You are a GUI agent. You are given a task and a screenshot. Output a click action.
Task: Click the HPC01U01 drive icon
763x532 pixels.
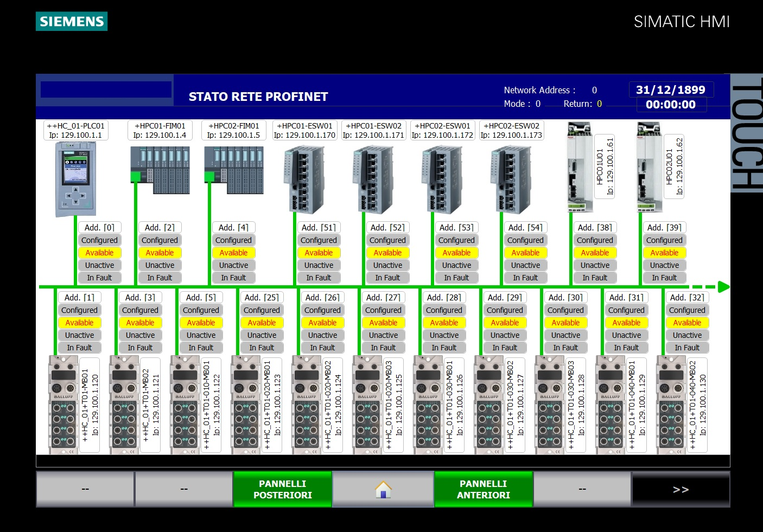pos(580,166)
